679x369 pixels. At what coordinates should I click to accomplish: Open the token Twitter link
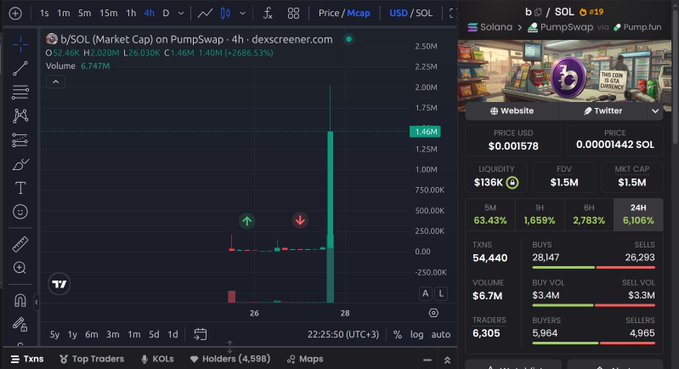603,111
